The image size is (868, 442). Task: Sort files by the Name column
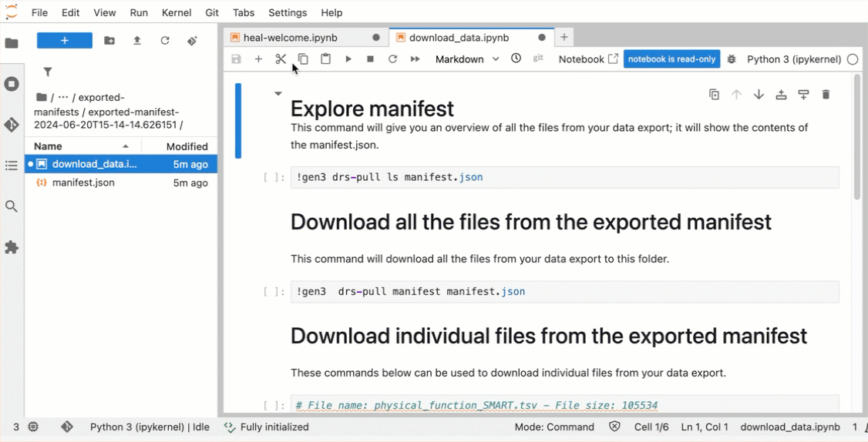83,146
